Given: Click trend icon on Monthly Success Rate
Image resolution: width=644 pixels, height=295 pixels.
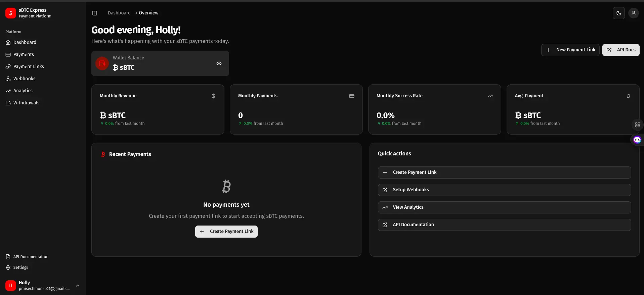Looking at the screenshot, I should click(490, 96).
